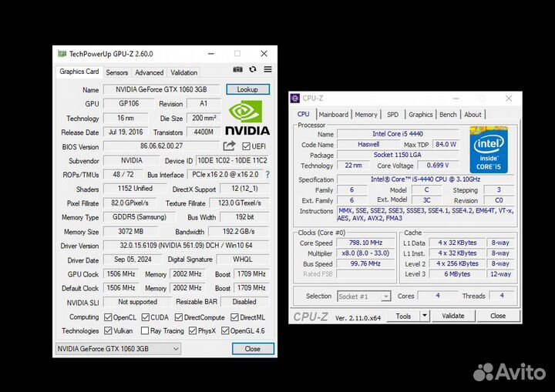This screenshot has height=392, width=555.
Task: Click the Device ID field
Action: [232, 160]
